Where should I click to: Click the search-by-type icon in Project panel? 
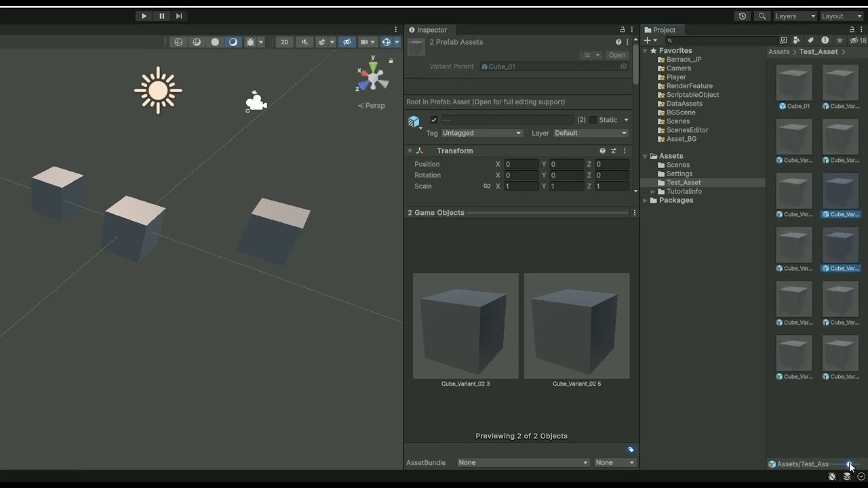point(797,41)
